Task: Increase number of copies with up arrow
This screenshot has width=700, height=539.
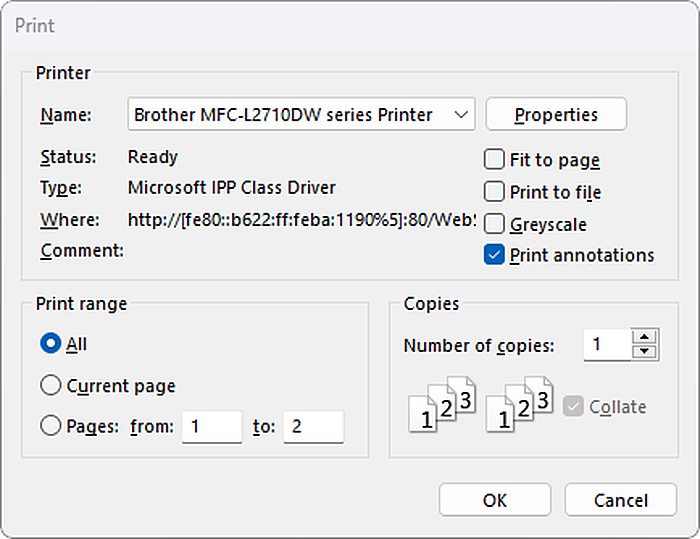Action: coord(644,337)
